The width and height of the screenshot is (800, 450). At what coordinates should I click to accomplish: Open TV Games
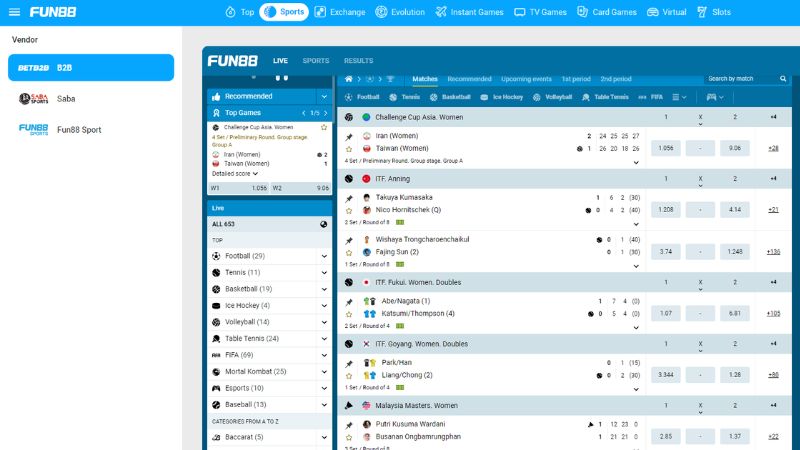point(540,12)
